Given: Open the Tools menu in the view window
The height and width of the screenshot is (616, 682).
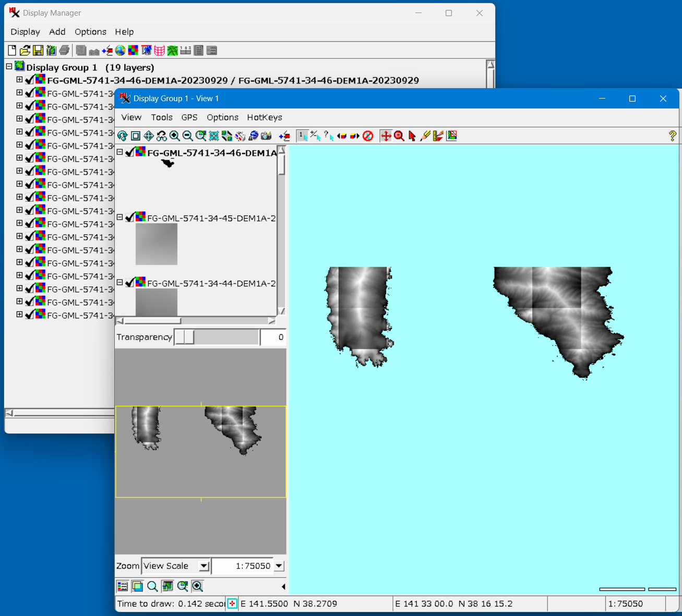Looking at the screenshot, I should tap(162, 117).
